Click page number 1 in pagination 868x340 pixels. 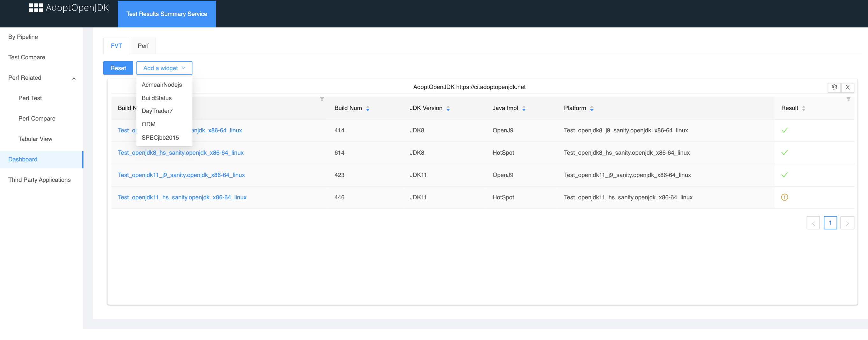pos(830,223)
